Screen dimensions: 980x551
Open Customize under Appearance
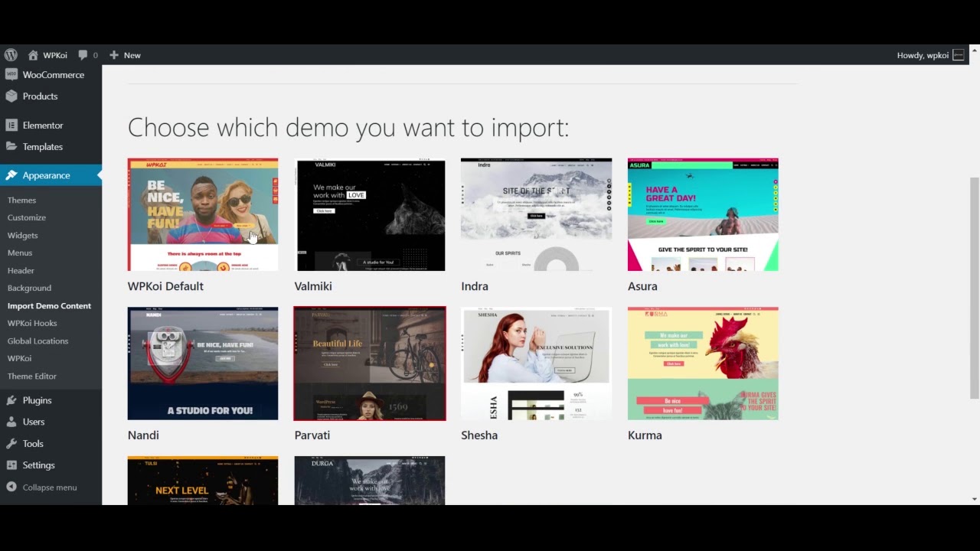coord(27,218)
